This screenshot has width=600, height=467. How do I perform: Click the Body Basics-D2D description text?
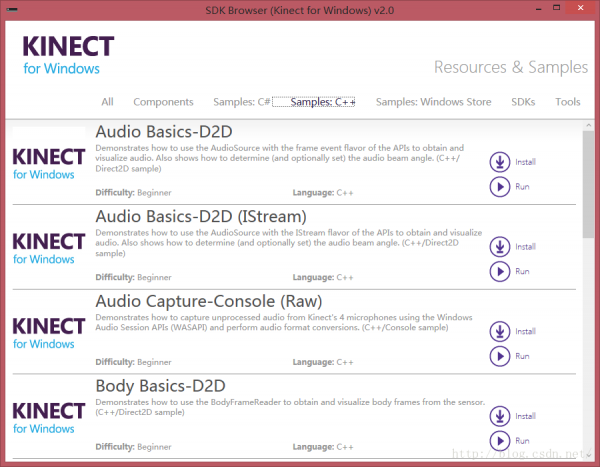[x=290, y=407]
